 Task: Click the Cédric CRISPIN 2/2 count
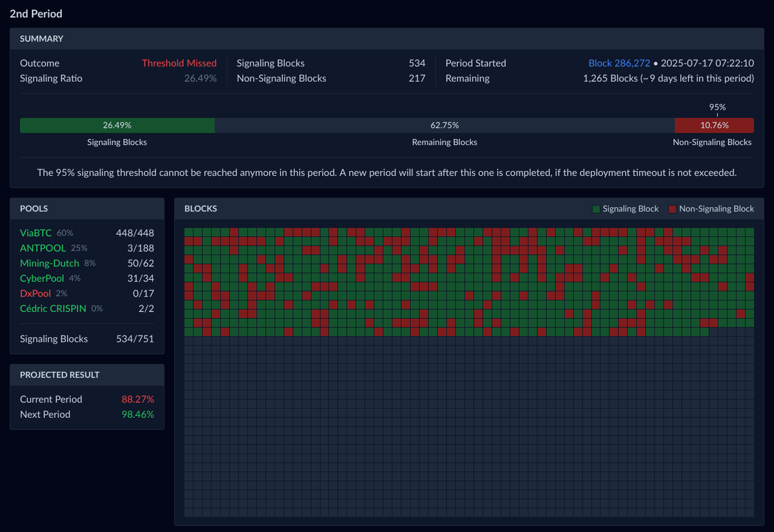(146, 308)
